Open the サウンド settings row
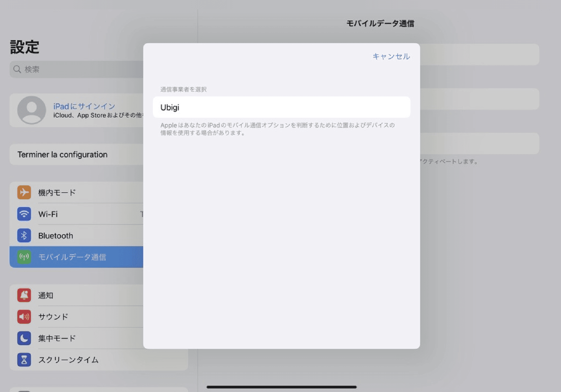This screenshot has width=561, height=392. 77,317
